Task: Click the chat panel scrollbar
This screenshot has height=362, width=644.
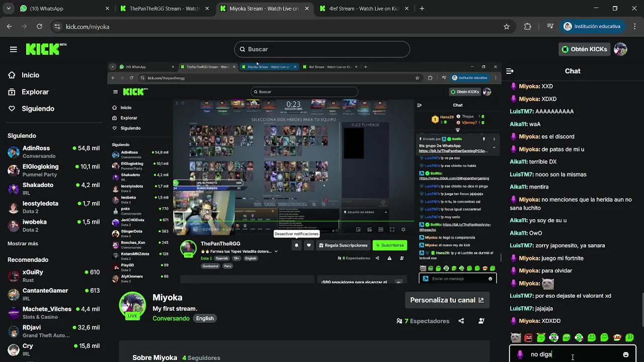Action: pos(641,311)
